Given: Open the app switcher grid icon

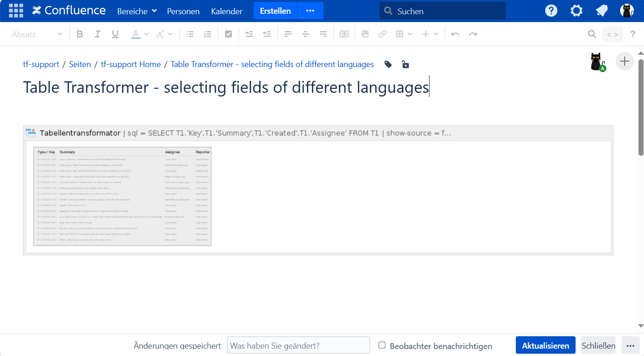Looking at the screenshot, I should tap(16, 11).
